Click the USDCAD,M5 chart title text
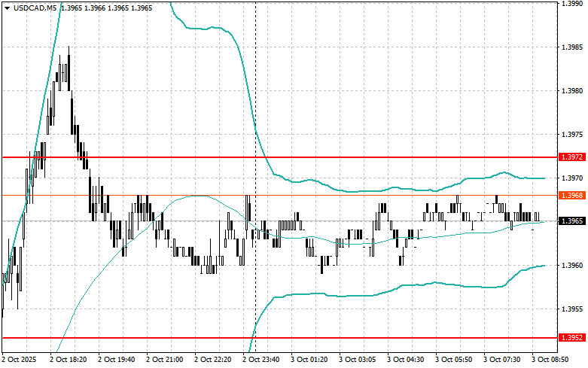The image size is (588, 368). pos(35,8)
